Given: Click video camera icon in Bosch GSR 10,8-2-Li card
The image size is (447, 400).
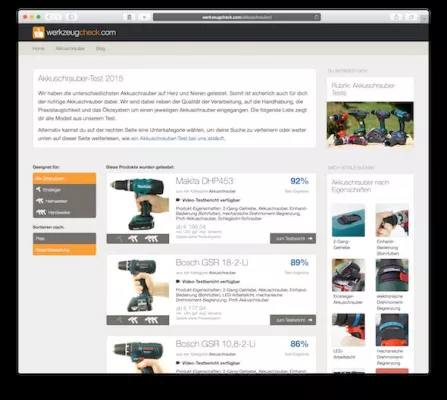Looking at the screenshot, I should tap(178, 363).
